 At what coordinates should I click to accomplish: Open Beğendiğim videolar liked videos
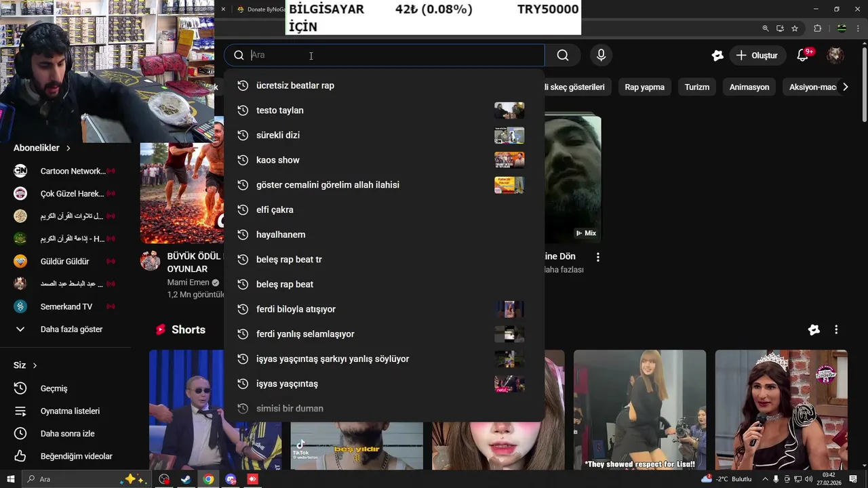(x=64, y=456)
